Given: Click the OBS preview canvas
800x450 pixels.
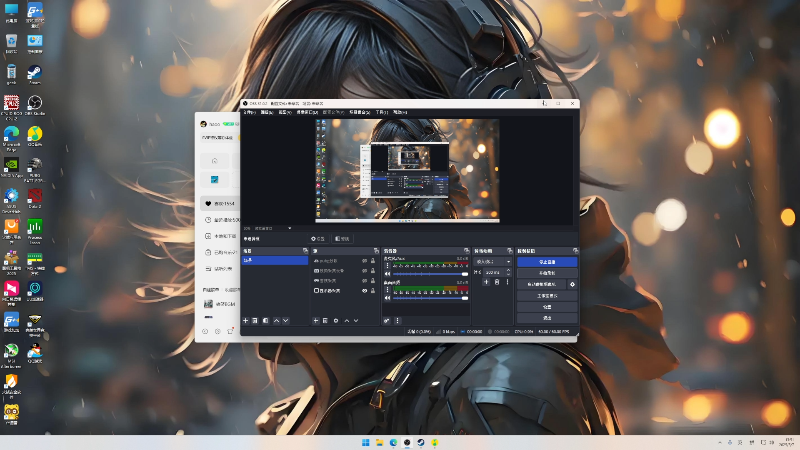Looking at the screenshot, I should 407,171.
